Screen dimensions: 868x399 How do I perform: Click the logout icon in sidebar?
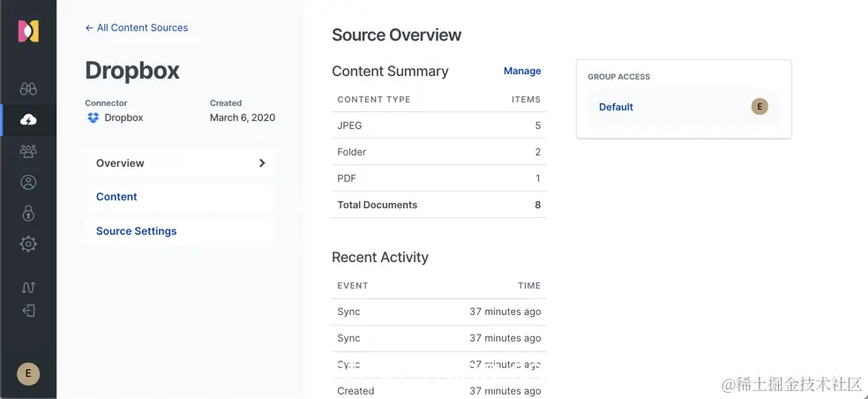coord(28,311)
